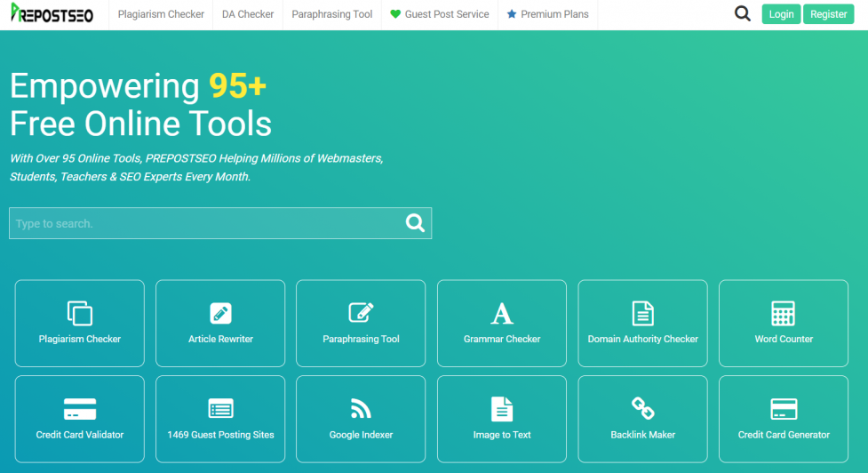Open Plagiarism Checker in the top navigation
Image resolution: width=868 pixels, height=473 pixels.
pyautogui.click(x=161, y=14)
